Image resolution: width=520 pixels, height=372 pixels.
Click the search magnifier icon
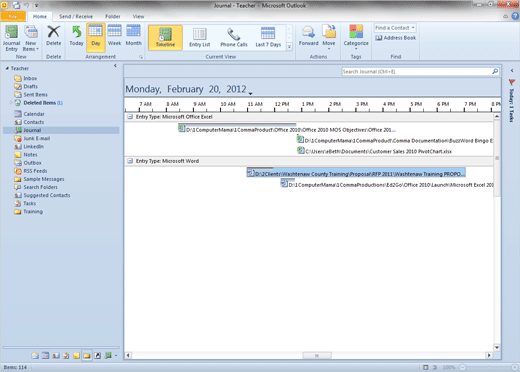pyautogui.click(x=495, y=71)
